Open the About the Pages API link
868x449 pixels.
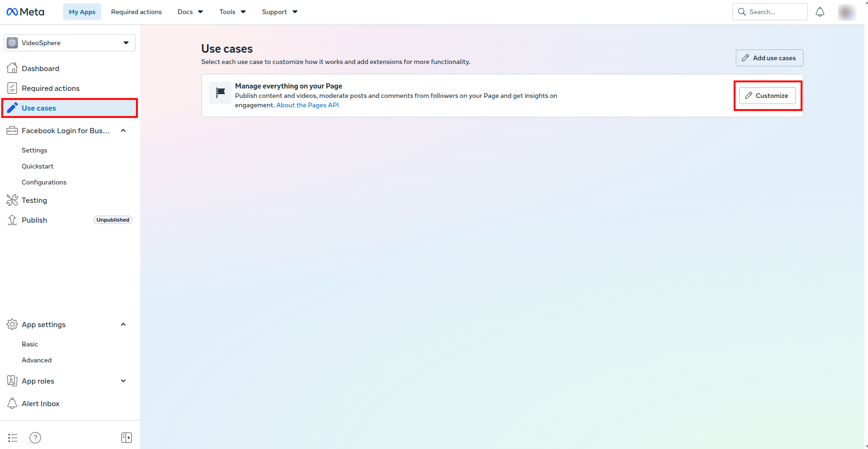click(307, 105)
